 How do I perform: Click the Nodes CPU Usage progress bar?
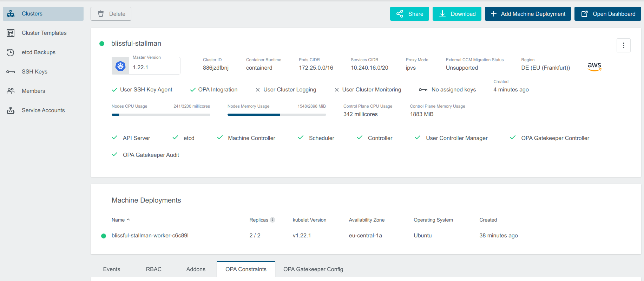[x=161, y=115]
